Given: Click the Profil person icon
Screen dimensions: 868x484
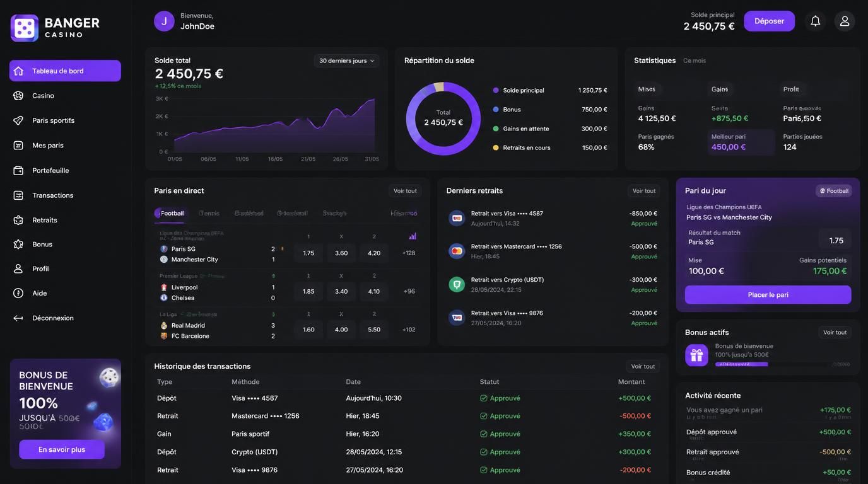Looking at the screenshot, I should click(x=18, y=268).
